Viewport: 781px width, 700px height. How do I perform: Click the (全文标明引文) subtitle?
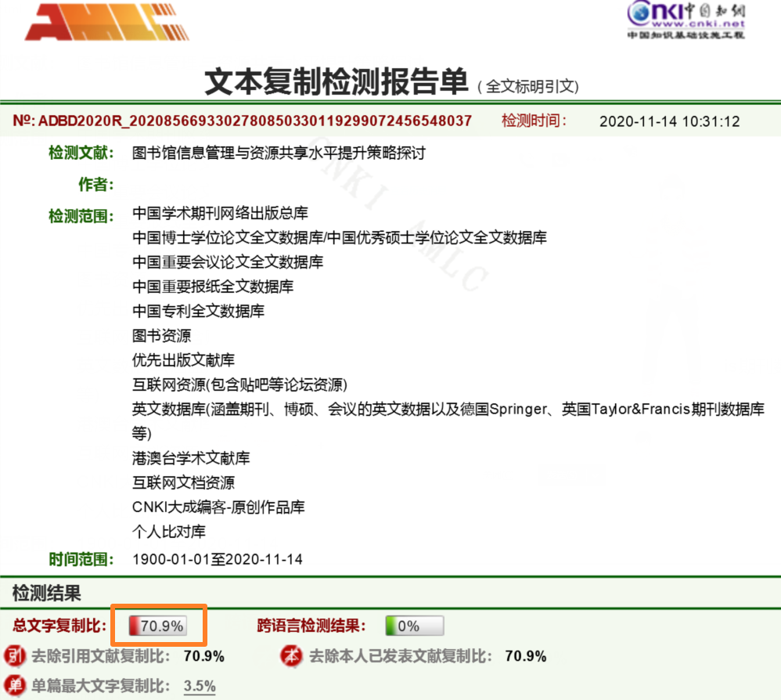pyautogui.click(x=528, y=86)
